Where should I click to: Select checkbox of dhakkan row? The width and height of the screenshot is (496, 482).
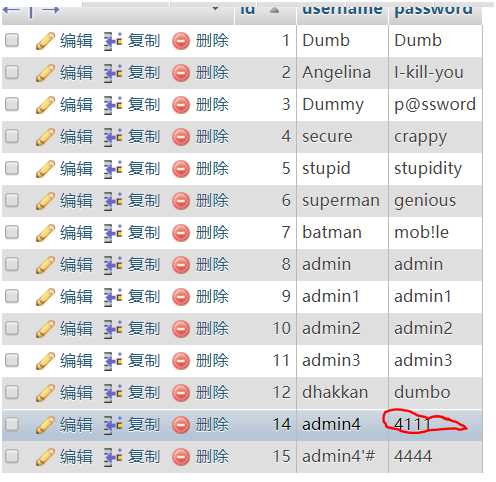12,393
